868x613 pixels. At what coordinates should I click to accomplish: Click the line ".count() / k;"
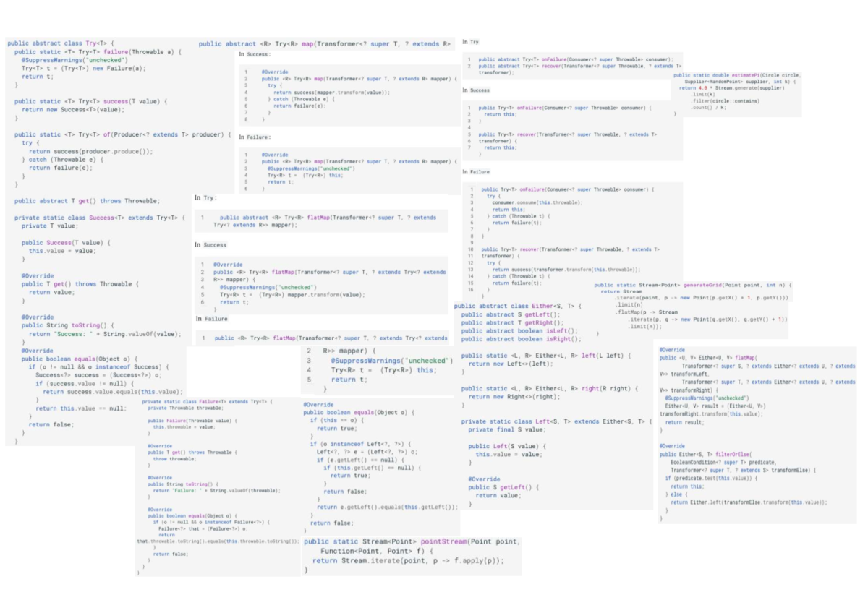707,108
